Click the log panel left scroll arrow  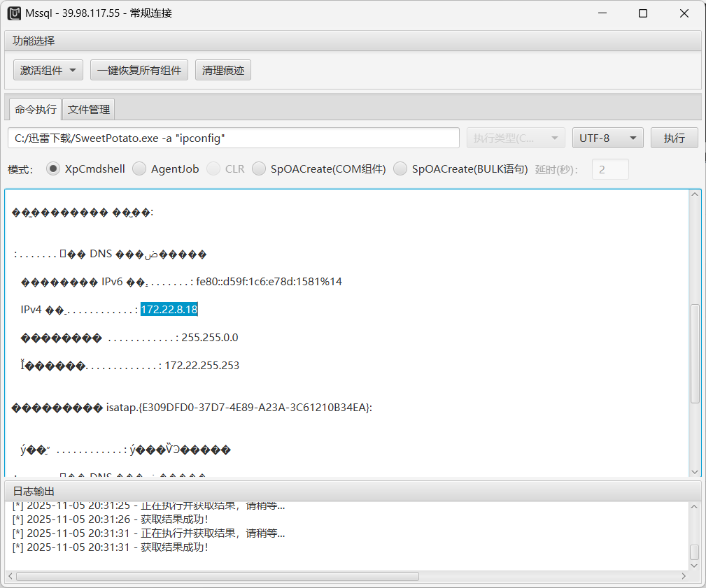[9, 577]
